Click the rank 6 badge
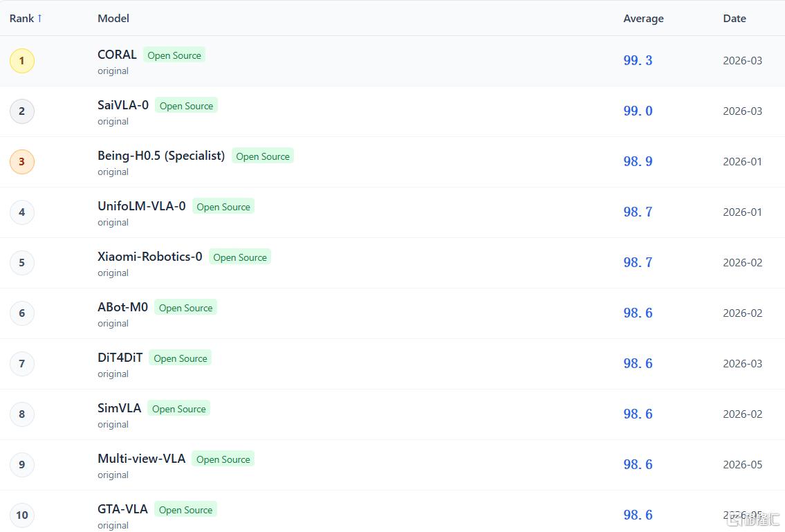This screenshot has width=785, height=532. [x=22, y=313]
